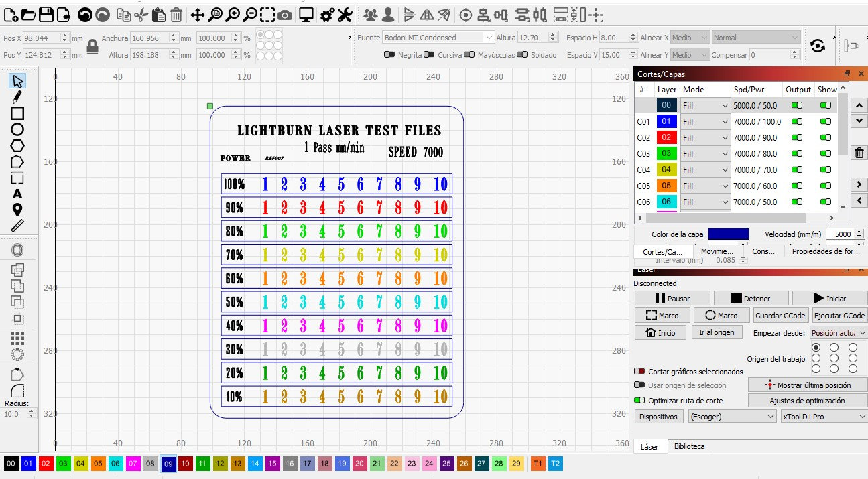Disable Optimizar ruta de corte
868x479 pixels.
coord(639,400)
